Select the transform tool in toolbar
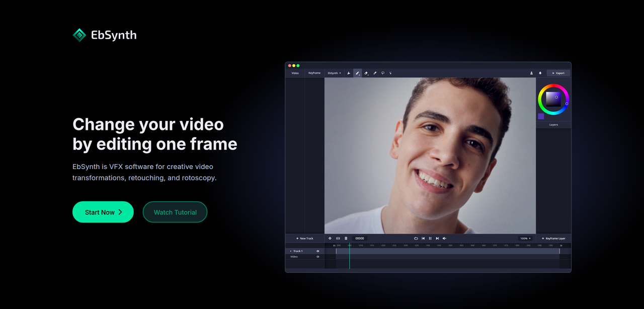 coord(349,73)
